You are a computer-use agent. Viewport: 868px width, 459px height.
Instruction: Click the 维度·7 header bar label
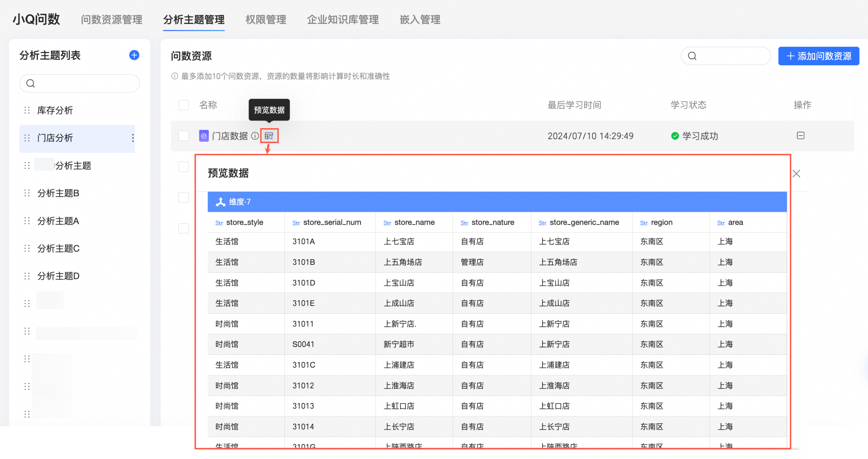pyautogui.click(x=240, y=202)
